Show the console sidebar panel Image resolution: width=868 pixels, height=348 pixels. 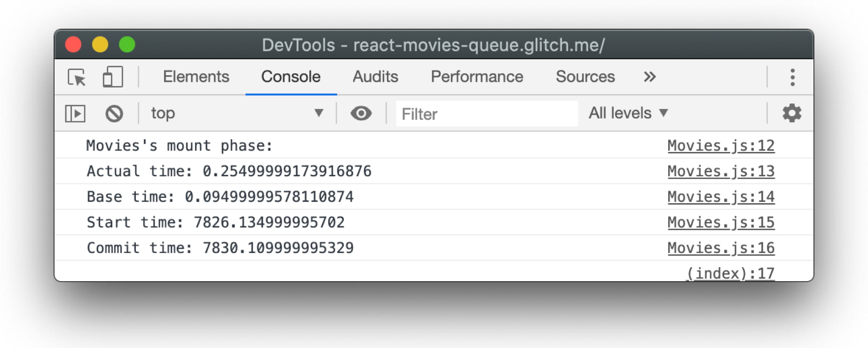click(75, 113)
